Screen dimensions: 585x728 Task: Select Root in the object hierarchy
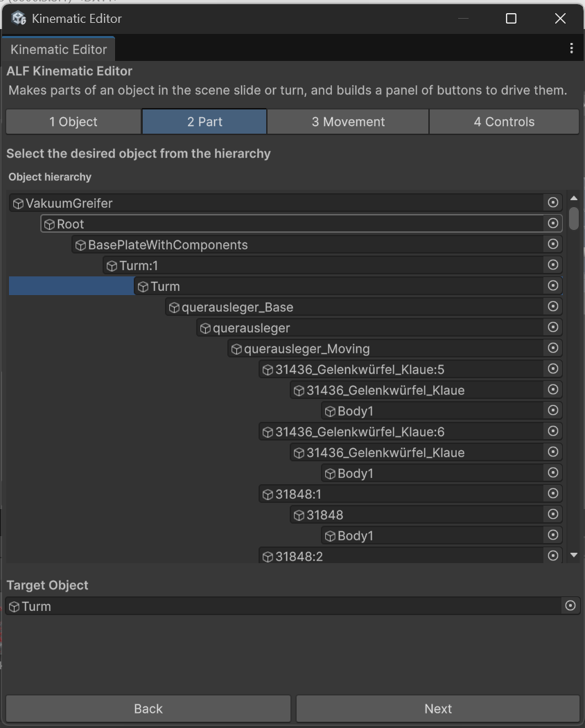pyautogui.click(x=301, y=224)
